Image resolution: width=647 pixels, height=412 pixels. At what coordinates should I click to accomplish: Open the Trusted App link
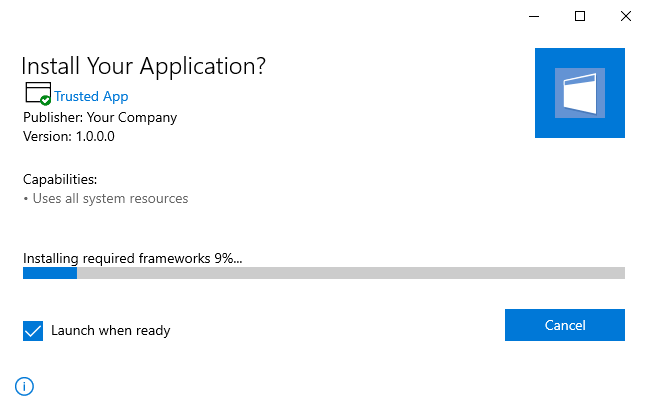pyautogui.click(x=91, y=96)
